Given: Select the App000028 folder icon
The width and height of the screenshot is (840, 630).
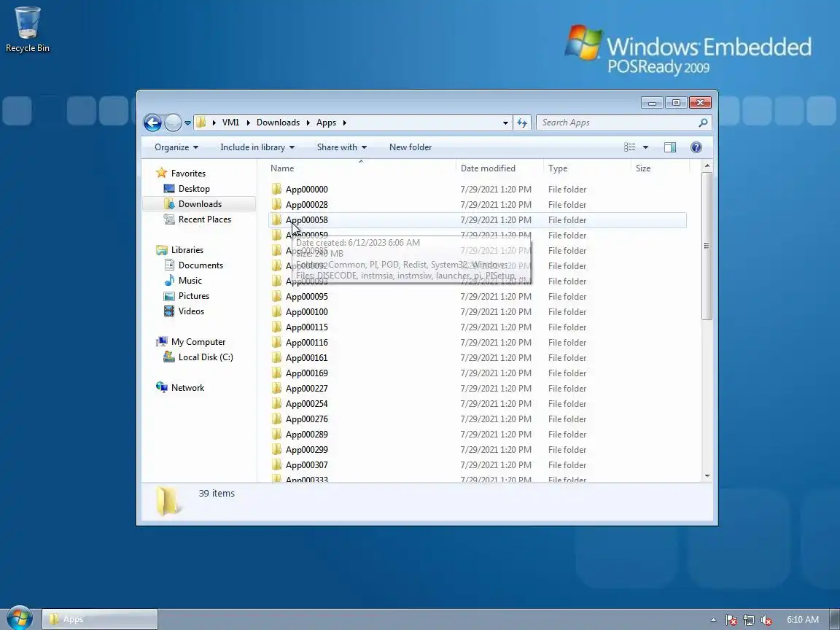Looking at the screenshot, I should 276,205.
